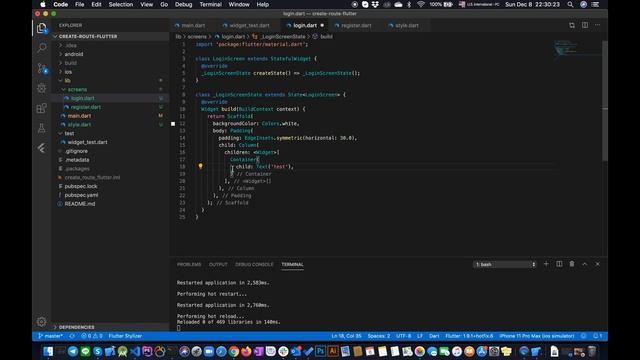Viewport: 640px width, 360px height.
Task: Open the Debug view in the activity bar
Action: 42,88
